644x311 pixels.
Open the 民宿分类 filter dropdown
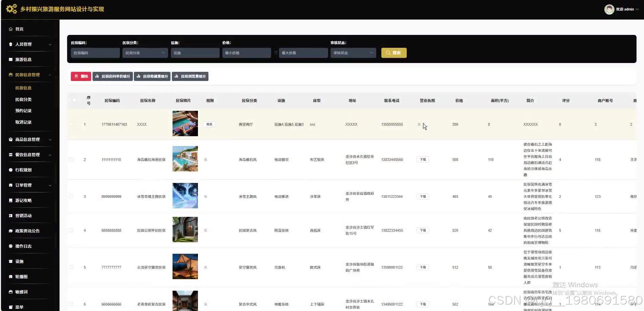145,53
